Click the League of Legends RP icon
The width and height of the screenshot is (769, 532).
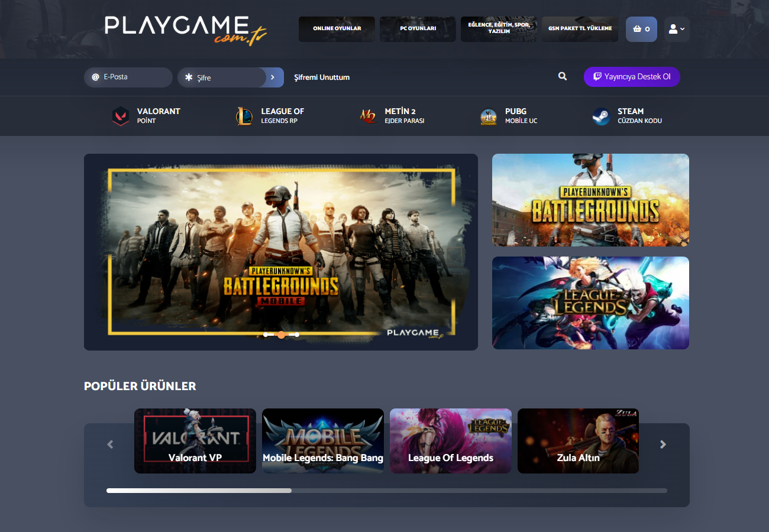tap(244, 116)
